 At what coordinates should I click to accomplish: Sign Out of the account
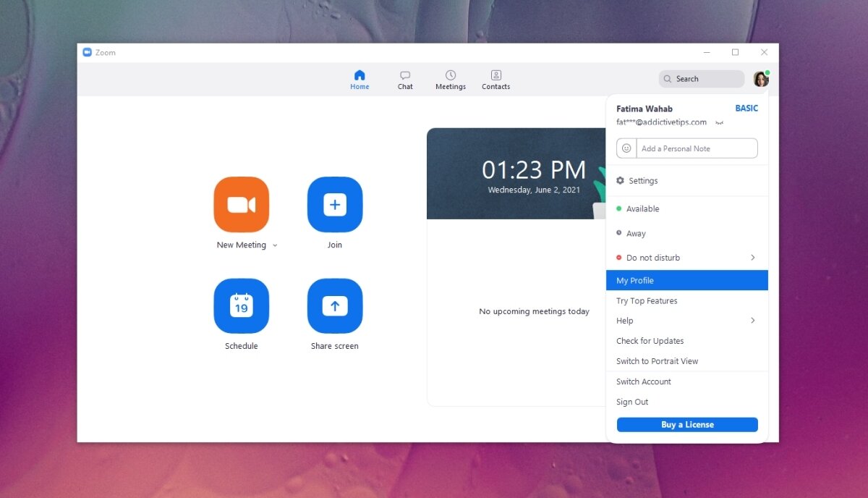pyautogui.click(x=631, y=402)
